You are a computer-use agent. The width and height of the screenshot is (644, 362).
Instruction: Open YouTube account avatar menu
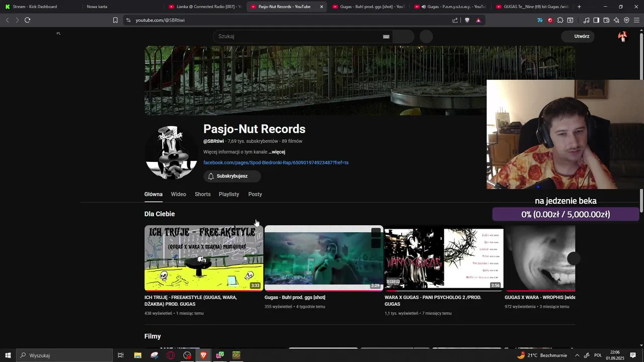click(x=622, y=36)
